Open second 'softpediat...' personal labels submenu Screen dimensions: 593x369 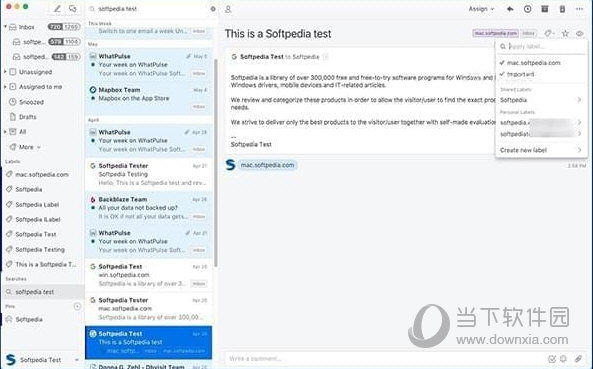(541, 134)
